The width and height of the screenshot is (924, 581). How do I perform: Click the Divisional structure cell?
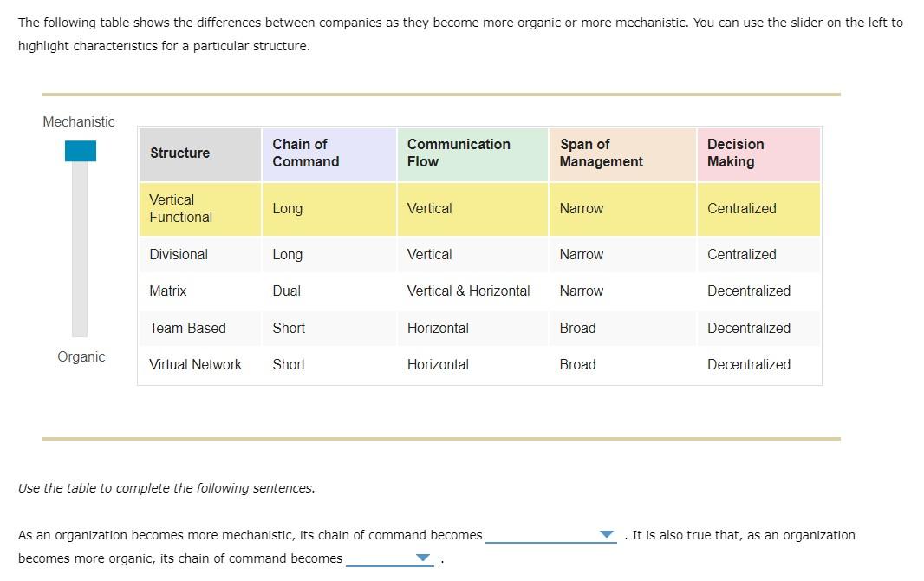click(179, 254)
